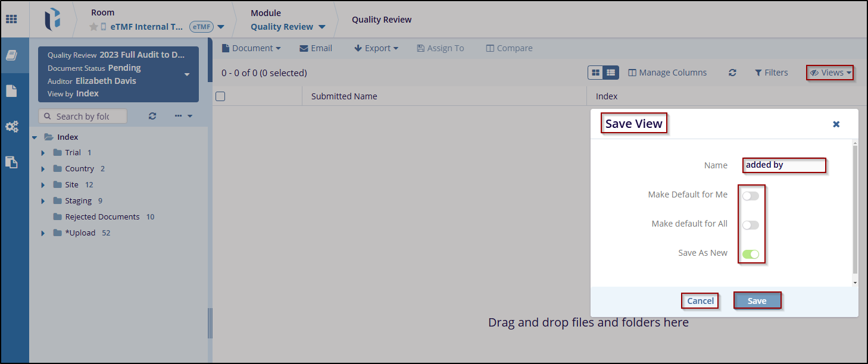Expand the Site folder in tree
868x364 pixels.
click(x=43, y=185)
